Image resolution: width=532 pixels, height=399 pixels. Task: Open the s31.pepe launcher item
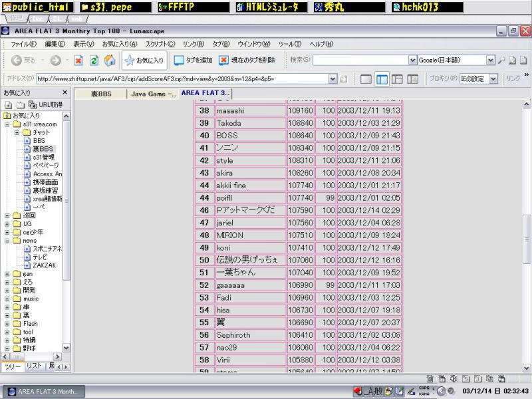[116, 7]
